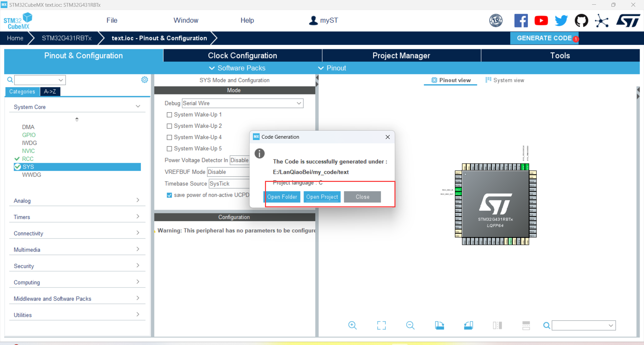Toggle save power of non-active UCPD checkbox
This screenshot has height=345, width=644.
(x=169, y=195)
